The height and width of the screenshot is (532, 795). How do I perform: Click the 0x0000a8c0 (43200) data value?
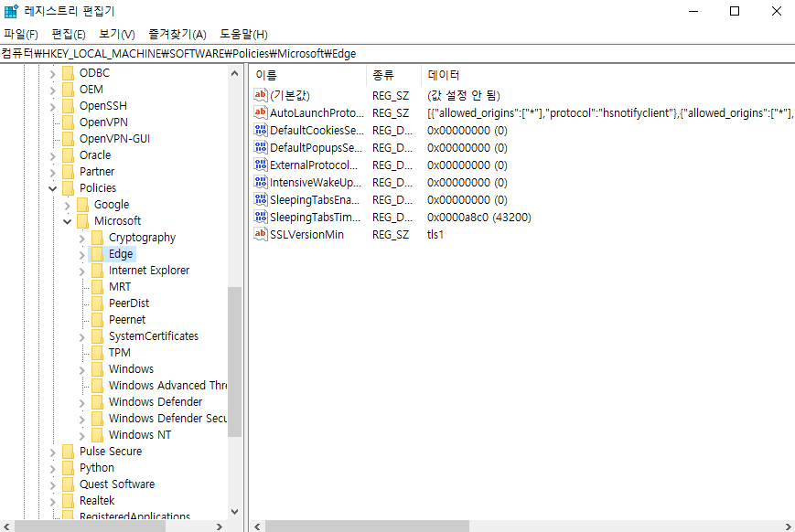479,217
